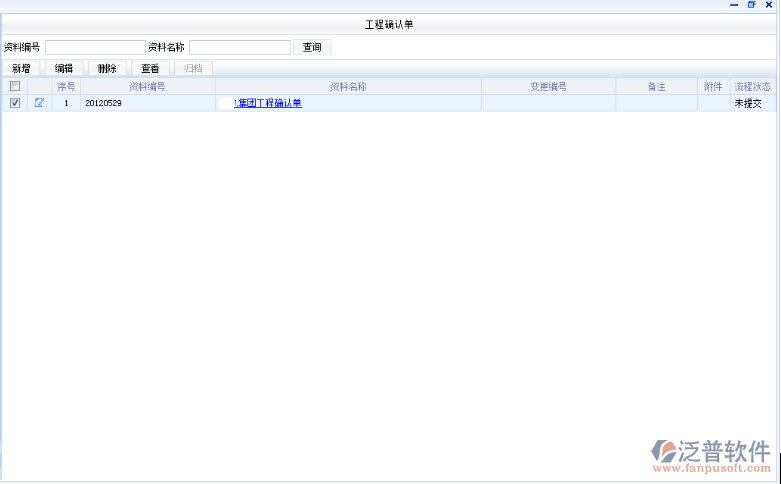Click the 删除 button
This screenshot has width=781, height=484.
tap(107, 68)
